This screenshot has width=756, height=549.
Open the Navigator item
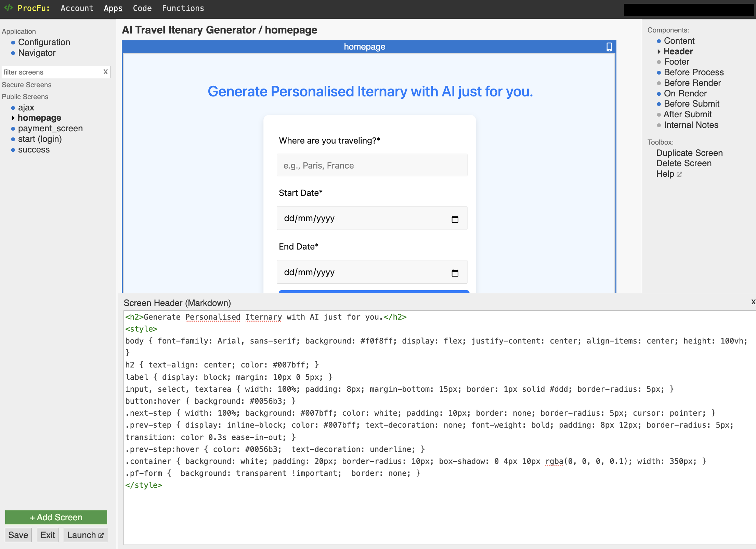tap(37, 53)
